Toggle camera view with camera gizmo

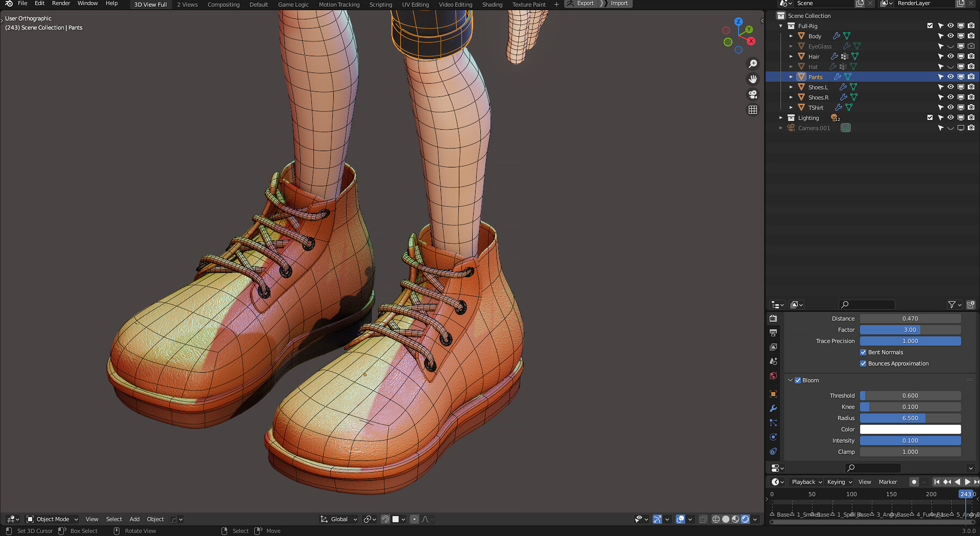pyautogui.click(x=753, y=94)
